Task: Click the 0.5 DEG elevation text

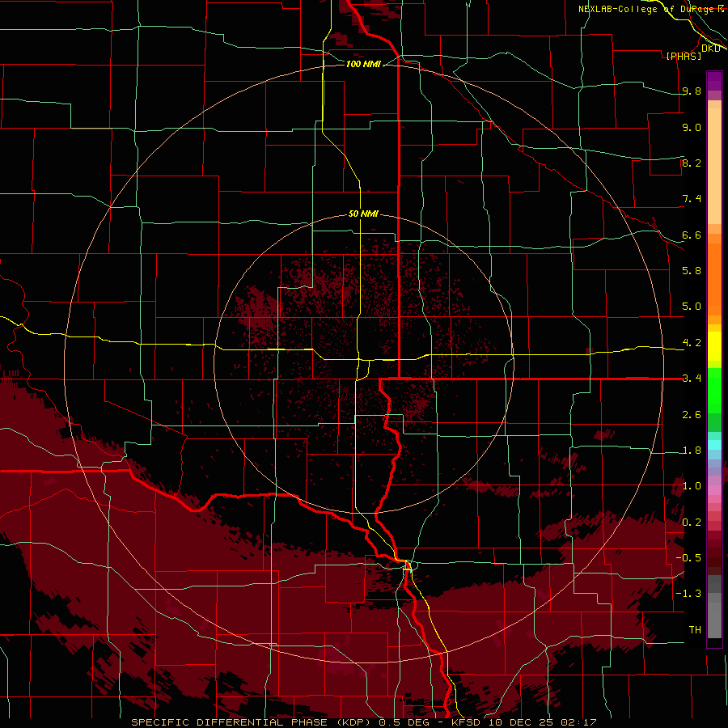Action: coord(405,722)
